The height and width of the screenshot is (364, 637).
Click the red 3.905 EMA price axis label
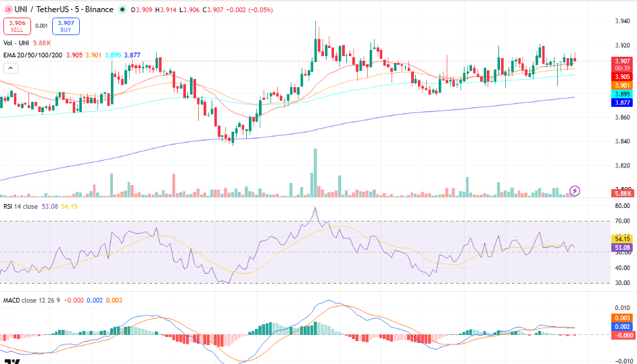point(622,77)
